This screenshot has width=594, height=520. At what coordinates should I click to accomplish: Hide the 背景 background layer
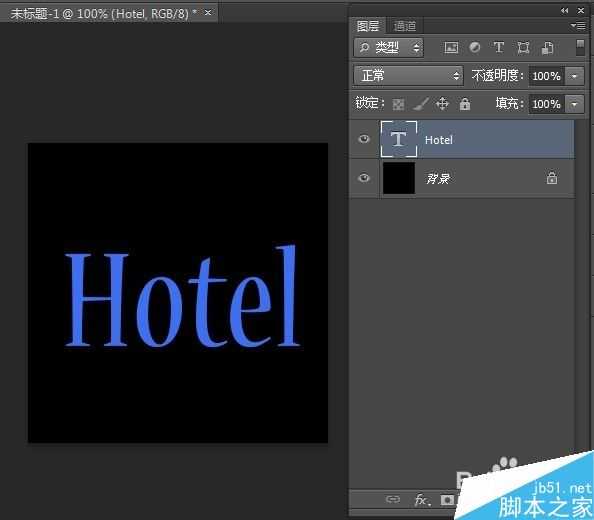pos(364,178)
